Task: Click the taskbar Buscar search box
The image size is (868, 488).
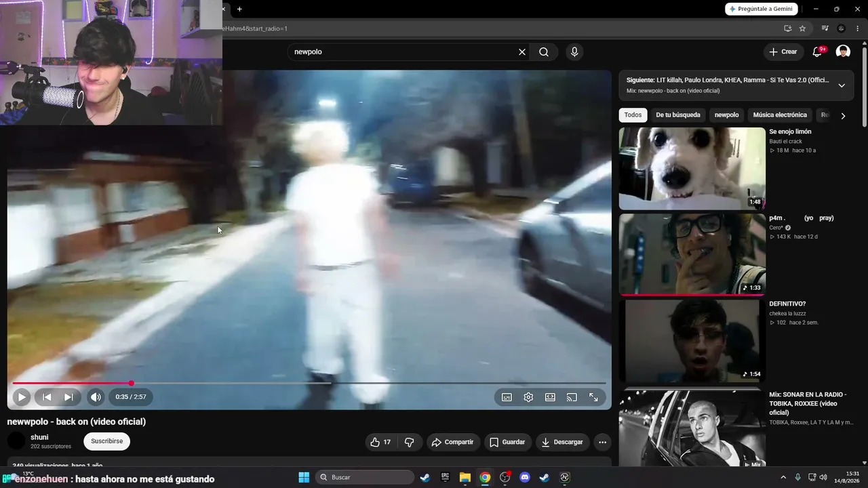Action: 365,477
